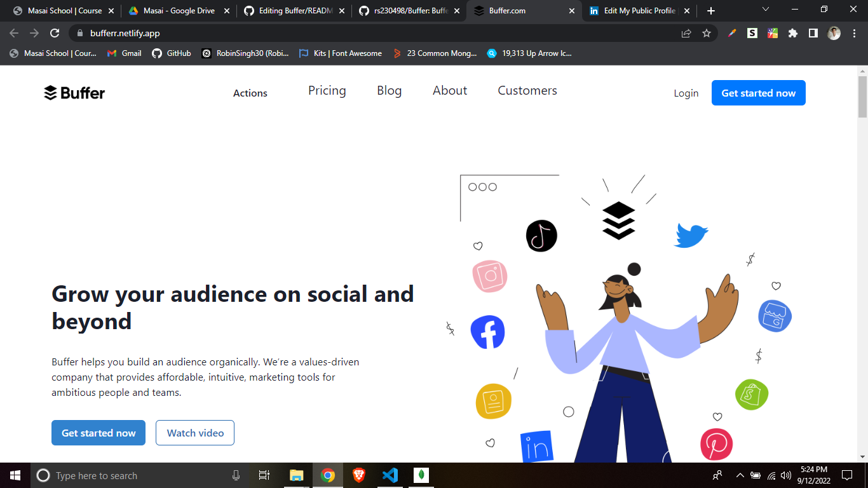Click the red Pinterest icon in the illustration
868x488 pixels.
717,444
